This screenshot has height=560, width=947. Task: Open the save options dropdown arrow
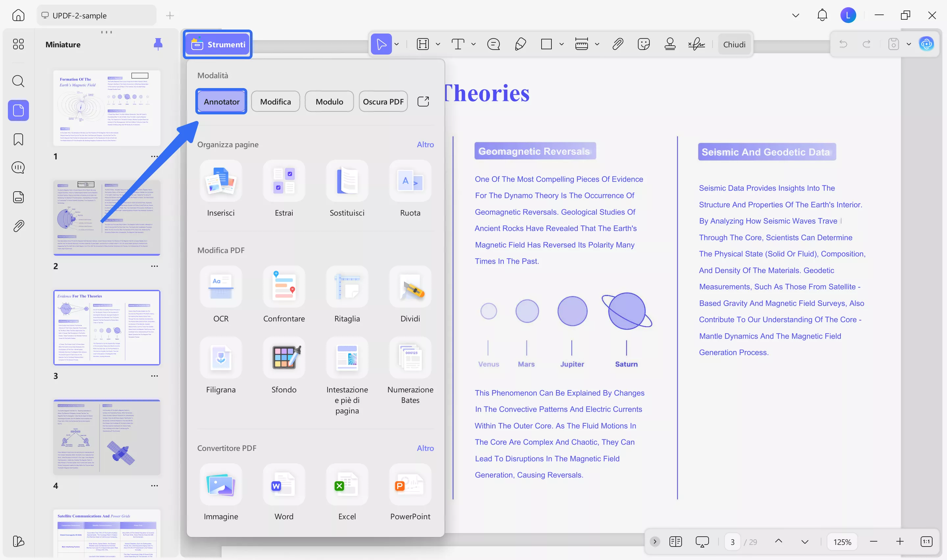[x=909, y=44]
